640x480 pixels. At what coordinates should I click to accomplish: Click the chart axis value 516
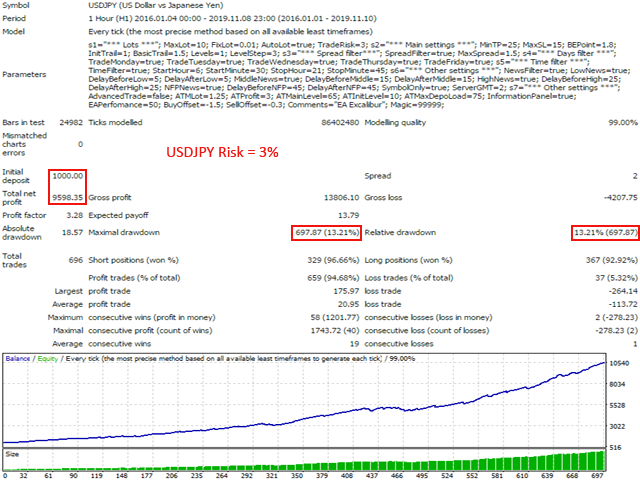tap(615, 447)
